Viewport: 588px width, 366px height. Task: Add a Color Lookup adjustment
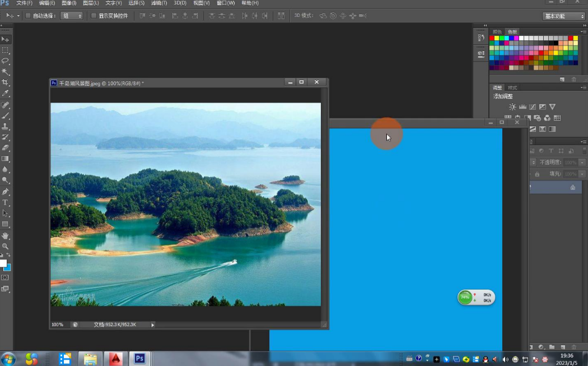(x=557, y=118)
